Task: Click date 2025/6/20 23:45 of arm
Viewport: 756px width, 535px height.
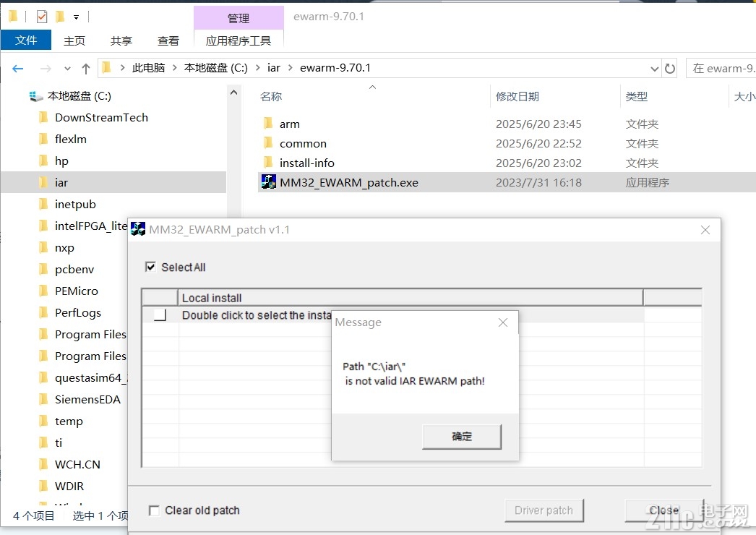Action: pyautogui.click(x=538, y=124)
